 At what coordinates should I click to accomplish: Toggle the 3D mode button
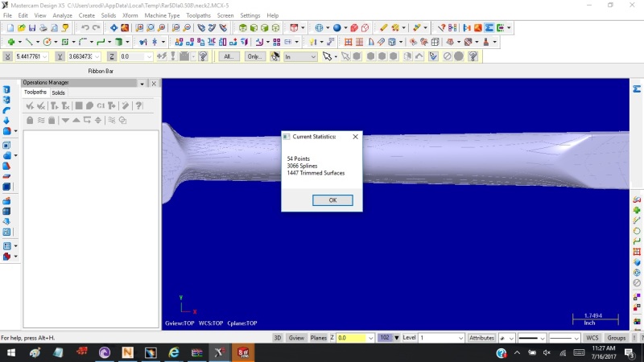click(277, 338)
